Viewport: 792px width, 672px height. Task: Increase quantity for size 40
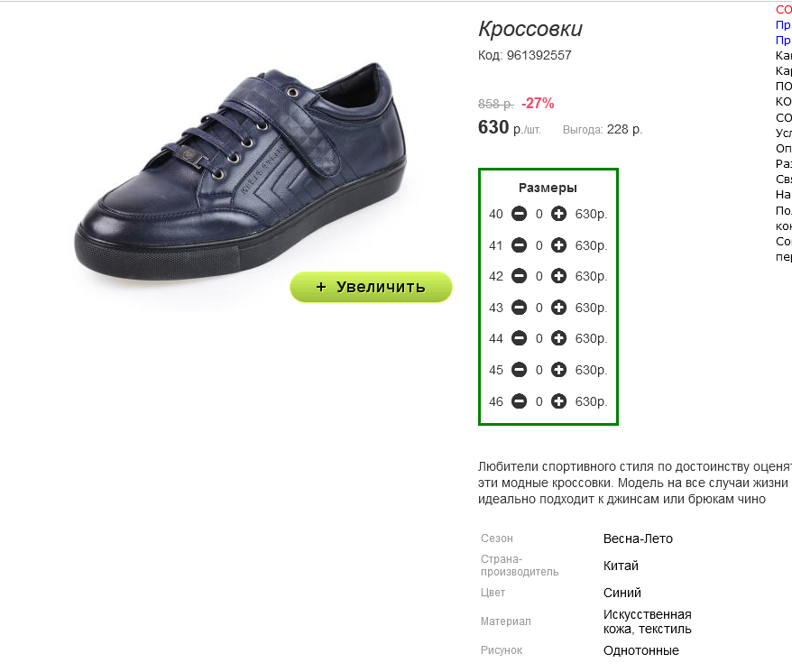coord(558,214)
